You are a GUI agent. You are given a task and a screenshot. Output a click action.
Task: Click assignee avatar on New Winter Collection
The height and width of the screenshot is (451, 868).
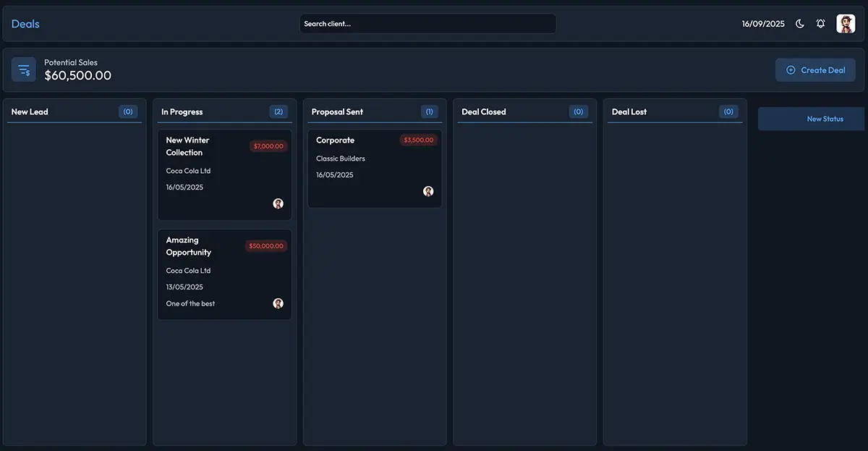click(x=278, y=204)
